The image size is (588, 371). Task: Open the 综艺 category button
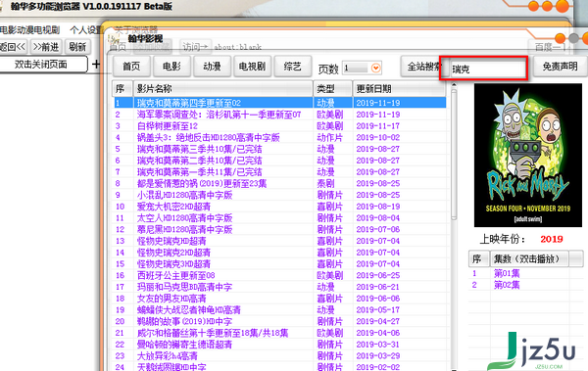pyautogui.click(x=292, y=67)
